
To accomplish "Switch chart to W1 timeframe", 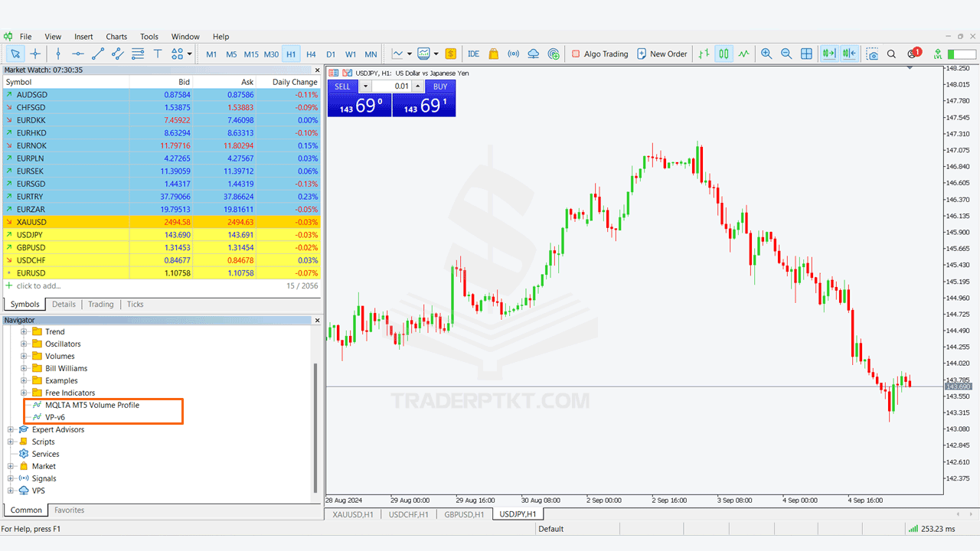I will click(351, 54).
